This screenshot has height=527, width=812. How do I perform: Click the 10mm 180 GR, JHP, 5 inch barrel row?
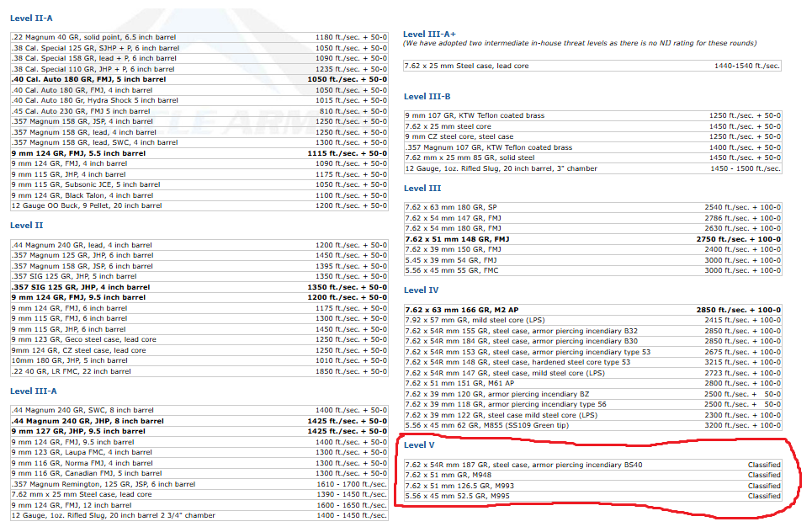(x=199, y=360)
